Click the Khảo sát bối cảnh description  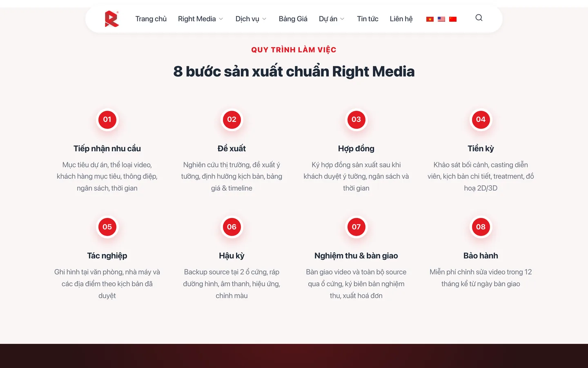pos(481,176)
